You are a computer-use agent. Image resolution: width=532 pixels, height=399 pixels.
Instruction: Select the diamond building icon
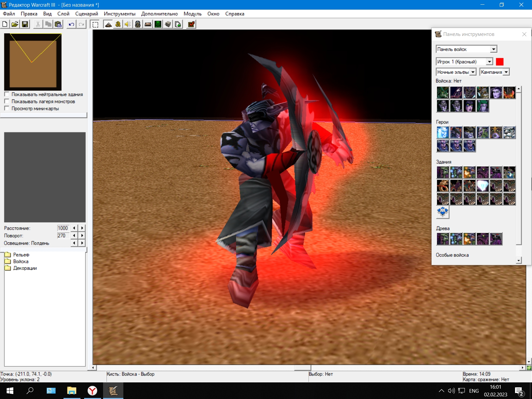pyautogui.click(x=482, y=186)
